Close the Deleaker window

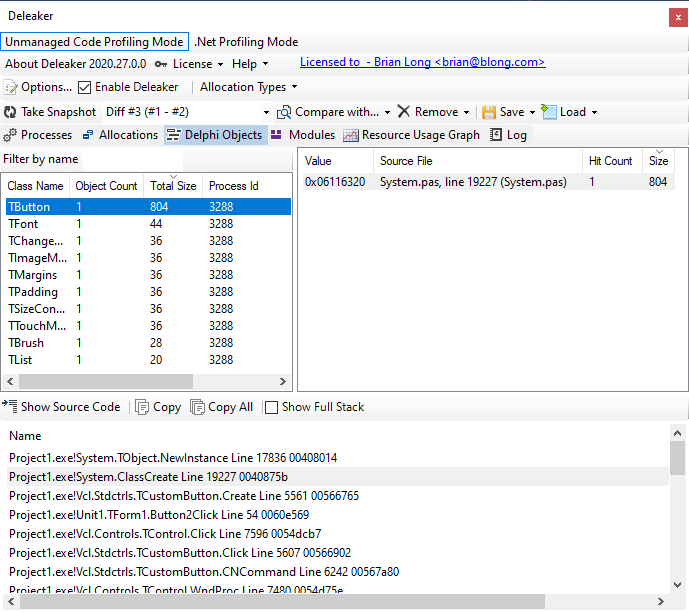pos(678,18)
